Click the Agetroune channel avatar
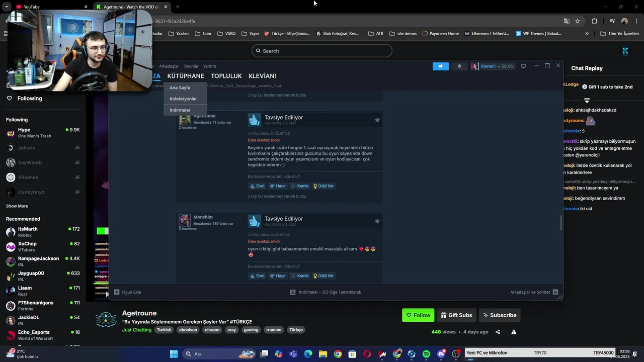644x362 pixels. (106, 319)
